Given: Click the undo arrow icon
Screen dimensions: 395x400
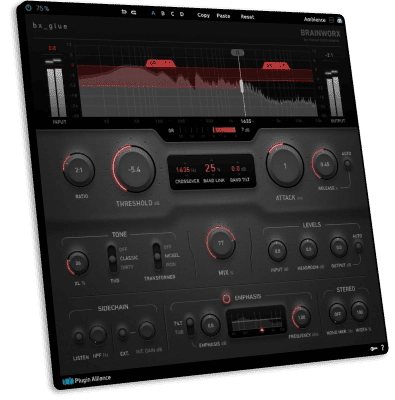Looking at the screenshot, I should point(124,12).
